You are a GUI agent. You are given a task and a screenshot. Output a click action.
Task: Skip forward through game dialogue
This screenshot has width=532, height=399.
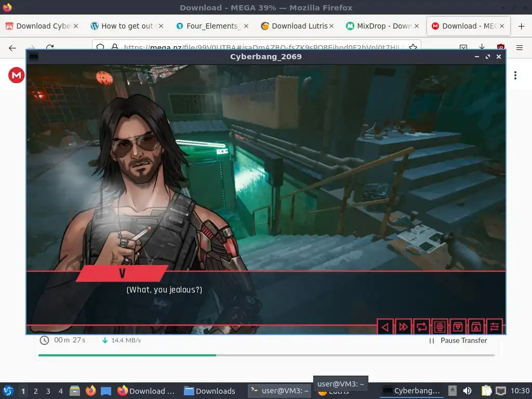click(x=403, y=327)
